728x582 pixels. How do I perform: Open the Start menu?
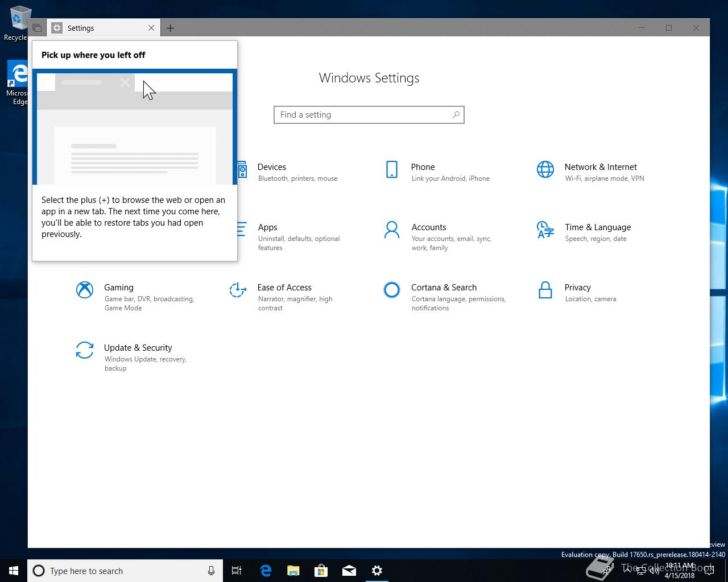point(14,571)
